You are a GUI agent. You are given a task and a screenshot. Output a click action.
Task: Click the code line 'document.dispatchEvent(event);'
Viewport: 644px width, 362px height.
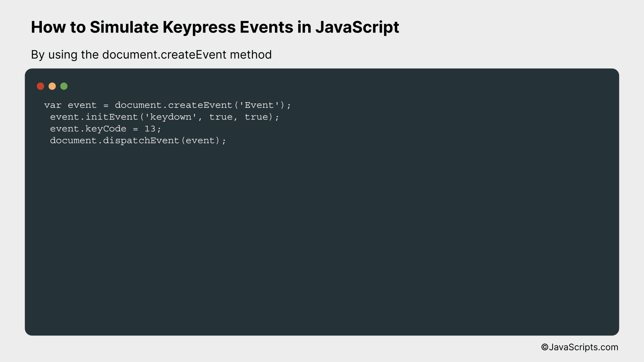138,140
